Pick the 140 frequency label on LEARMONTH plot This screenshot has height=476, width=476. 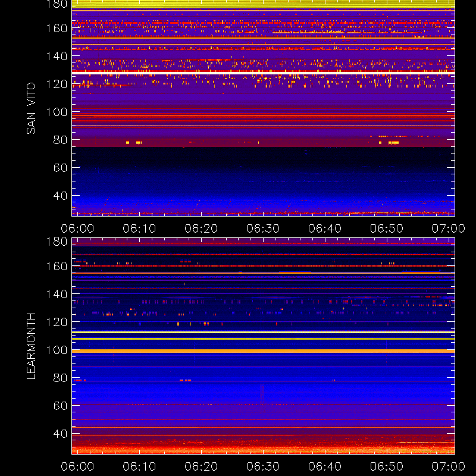[57, 294]
